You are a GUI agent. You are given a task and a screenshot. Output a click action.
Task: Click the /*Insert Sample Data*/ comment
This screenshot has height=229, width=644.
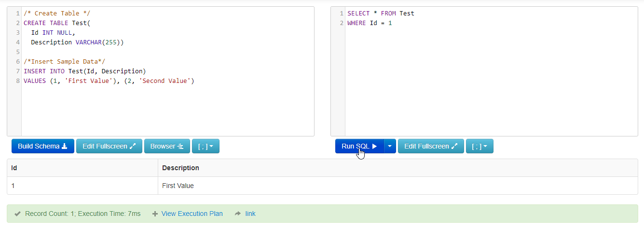[64, 61]
